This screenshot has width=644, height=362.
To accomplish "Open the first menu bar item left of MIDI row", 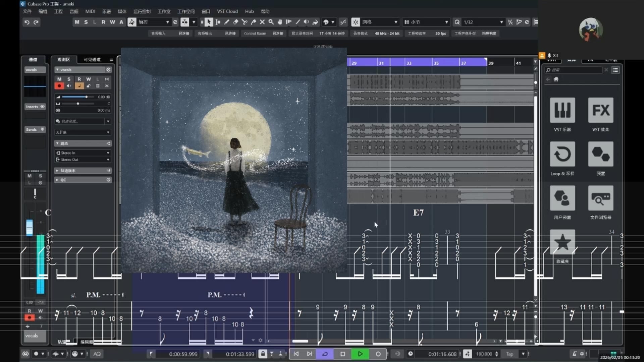I will pos(27,11).
